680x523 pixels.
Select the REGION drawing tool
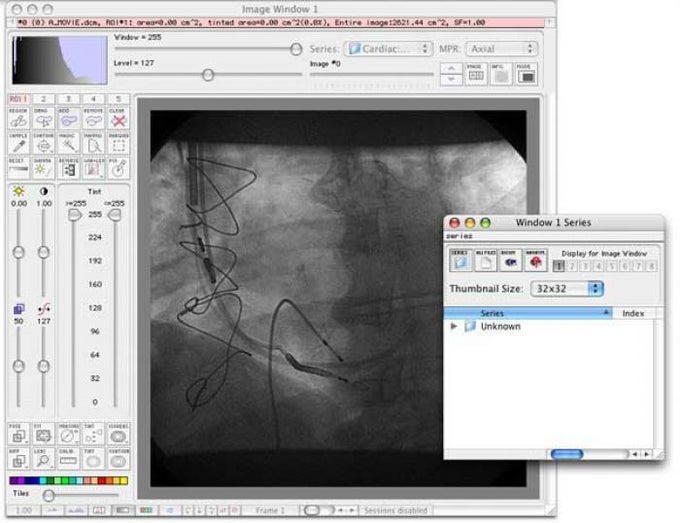coord(19,118)
